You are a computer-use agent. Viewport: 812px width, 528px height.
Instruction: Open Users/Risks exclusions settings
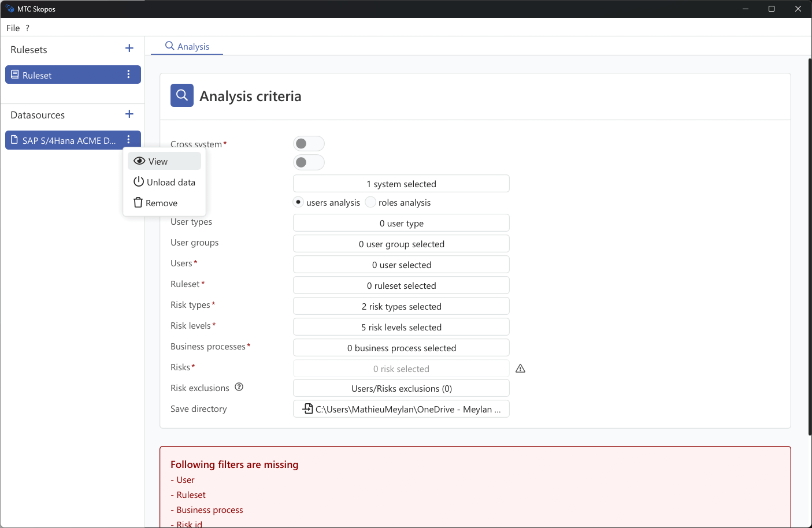tap(401, 388)
